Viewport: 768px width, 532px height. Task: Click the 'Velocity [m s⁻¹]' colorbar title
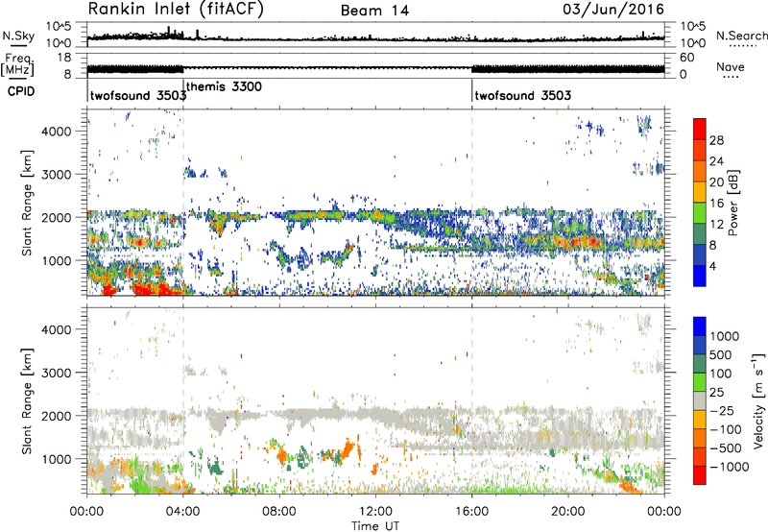coord(758,400)
